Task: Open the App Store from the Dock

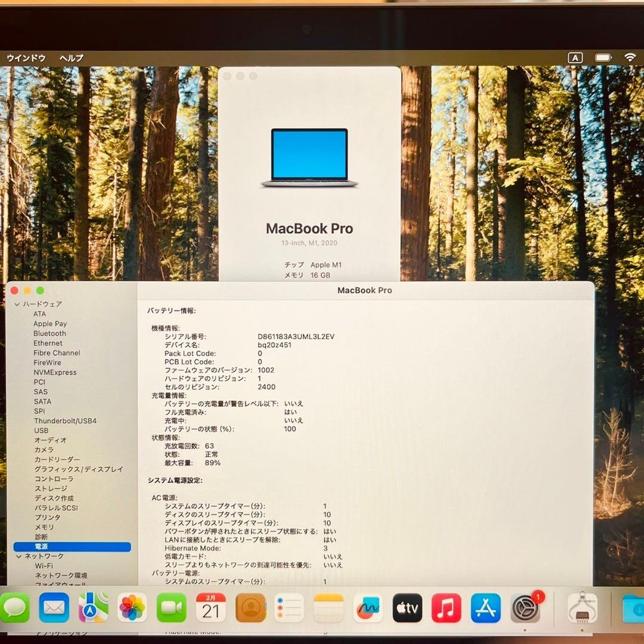Action: click(x=485, y=608)
